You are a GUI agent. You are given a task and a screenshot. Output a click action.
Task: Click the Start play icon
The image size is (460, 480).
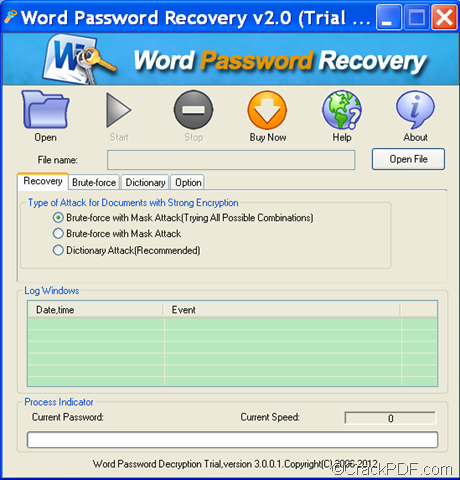pyautogui.click(x=119, y=110)
